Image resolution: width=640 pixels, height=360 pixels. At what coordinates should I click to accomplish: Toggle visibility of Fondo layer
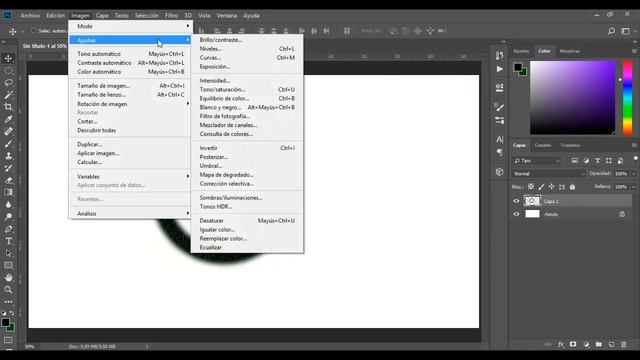pyautogui.click(x=516, y=214)
